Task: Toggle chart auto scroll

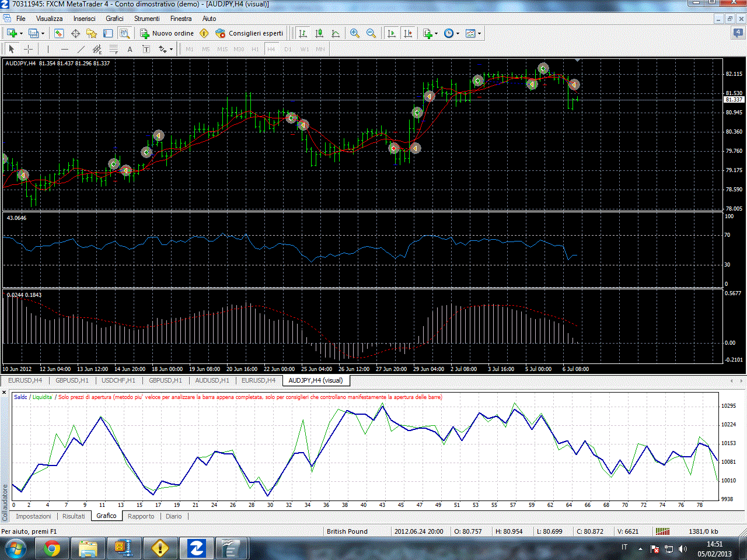Action: [x=392, y=33]
